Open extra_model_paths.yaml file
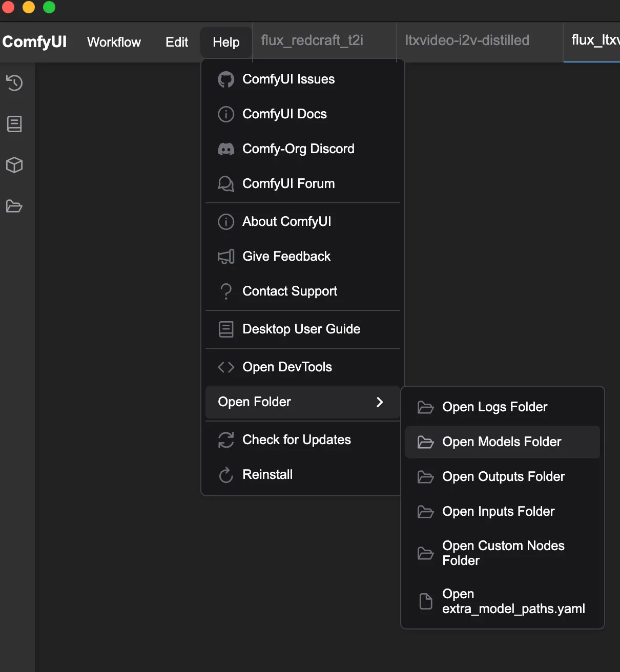The height and width of the screenshot is (672, 620). click(513, 601)
